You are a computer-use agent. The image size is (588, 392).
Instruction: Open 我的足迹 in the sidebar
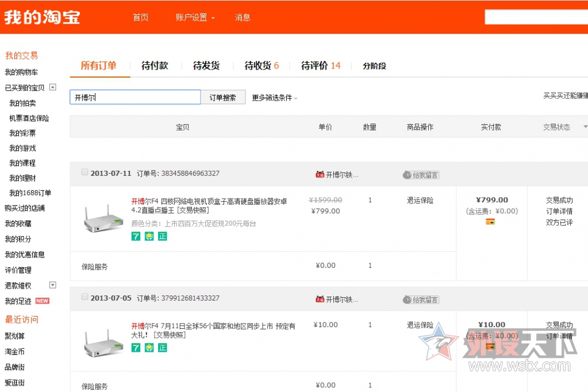coord(18,301)
